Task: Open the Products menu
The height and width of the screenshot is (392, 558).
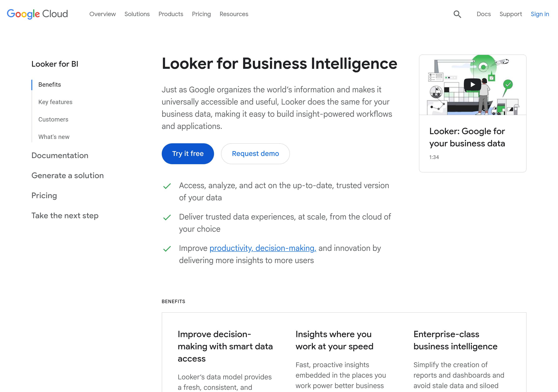Action: coord(171,14)
